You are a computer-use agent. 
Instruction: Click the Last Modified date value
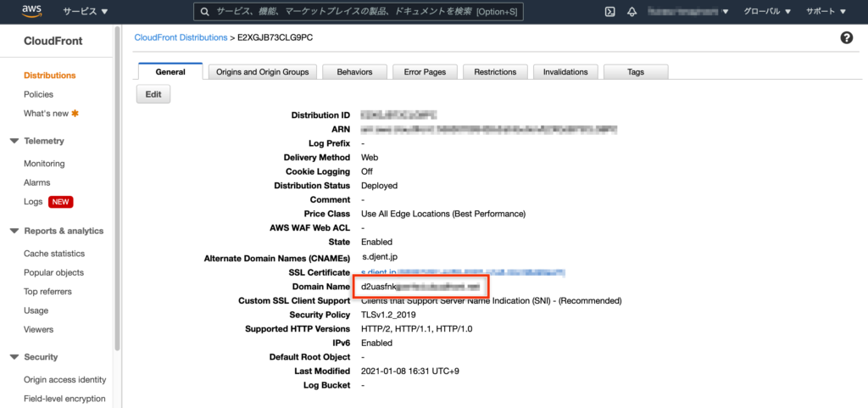tap(410, 372)
